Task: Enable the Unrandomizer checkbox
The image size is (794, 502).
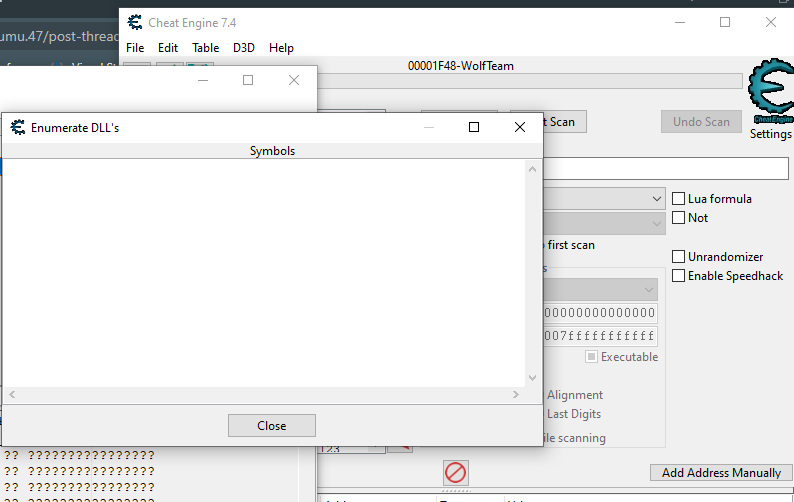Action: pos(679,257)
